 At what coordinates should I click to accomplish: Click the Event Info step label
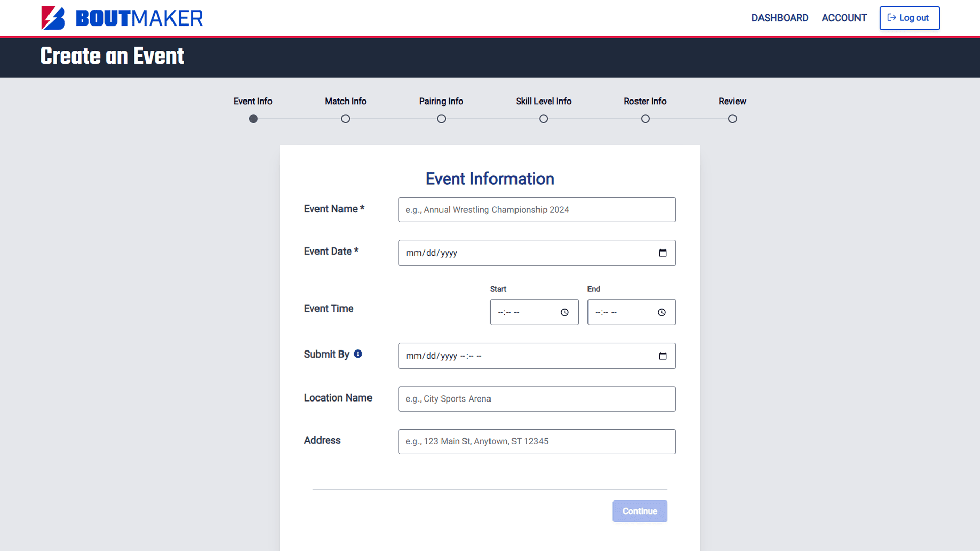tap(253, 101)
